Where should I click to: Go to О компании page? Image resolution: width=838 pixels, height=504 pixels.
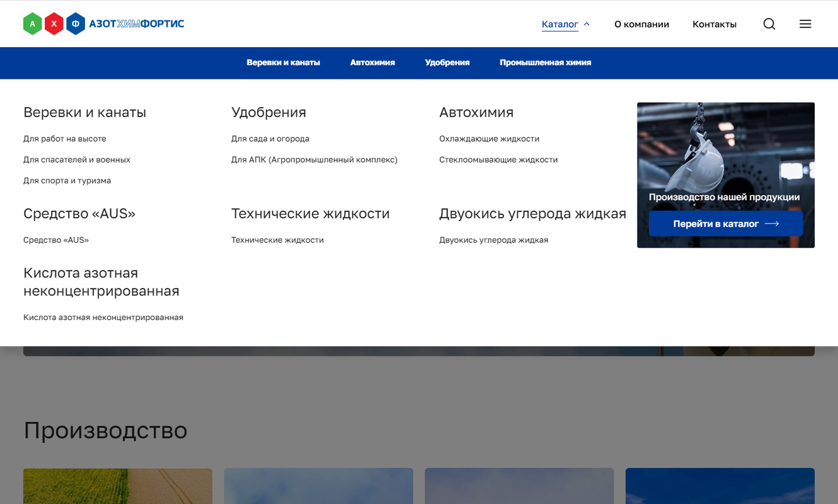coord(641,24)
